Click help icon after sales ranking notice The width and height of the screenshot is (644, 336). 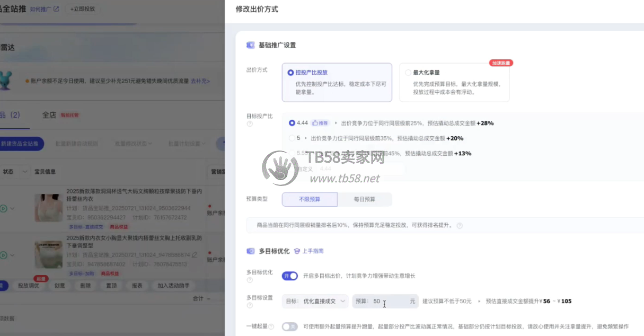pos(460,226)
